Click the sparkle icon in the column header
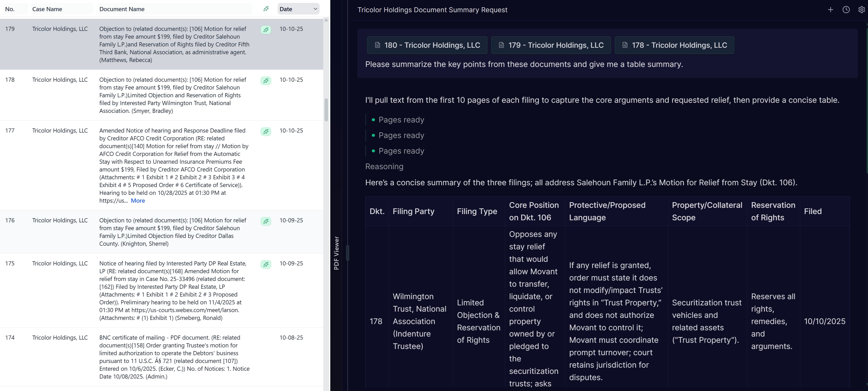Screen dimensions: 868x391 (x=266, y=9)
